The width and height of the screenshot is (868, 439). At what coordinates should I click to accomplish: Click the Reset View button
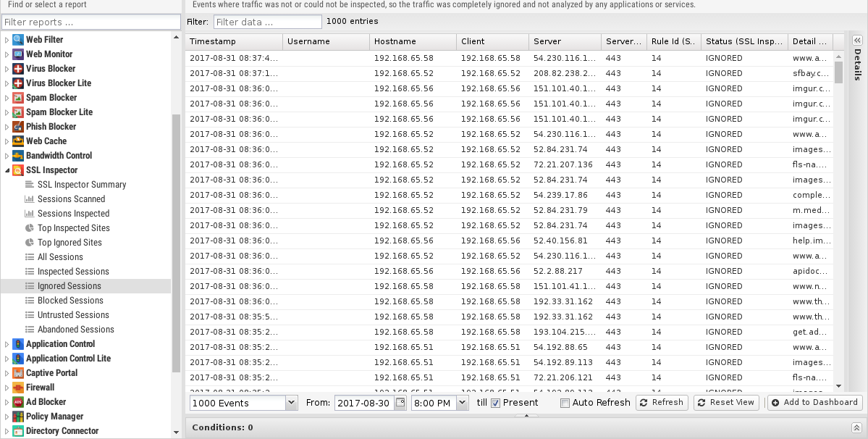pyautogui.click(x=726, y=403)
